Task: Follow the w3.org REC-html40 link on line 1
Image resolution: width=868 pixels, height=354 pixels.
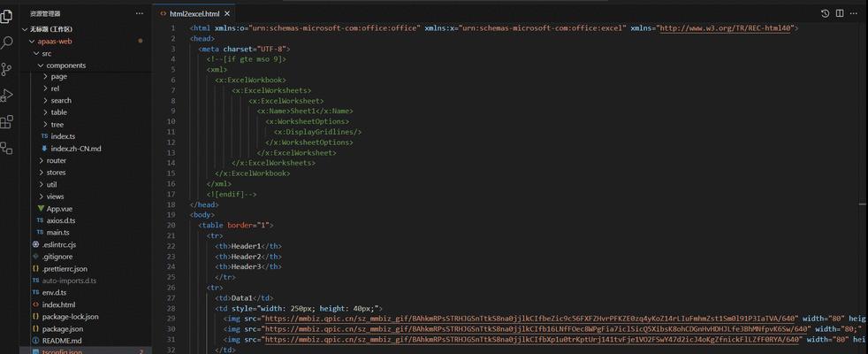Action: (725, 27)
